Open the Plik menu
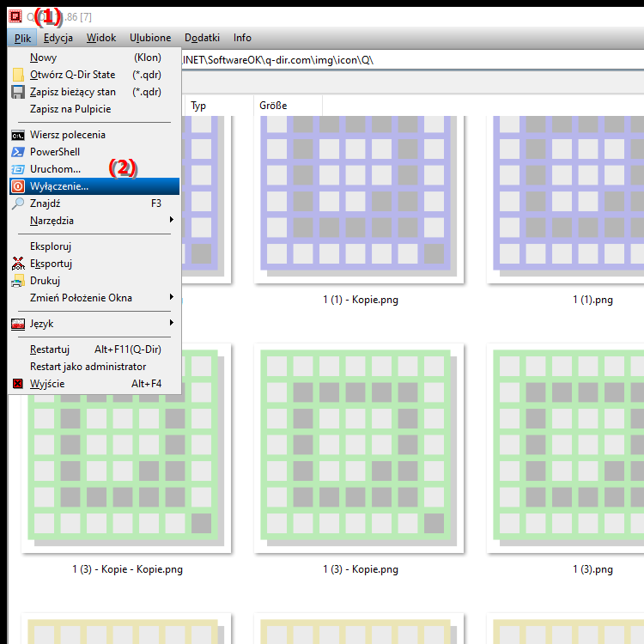Image resolution: width=644 pixels, height=644 pixels. pyautogui.click(x=22, y=38)
